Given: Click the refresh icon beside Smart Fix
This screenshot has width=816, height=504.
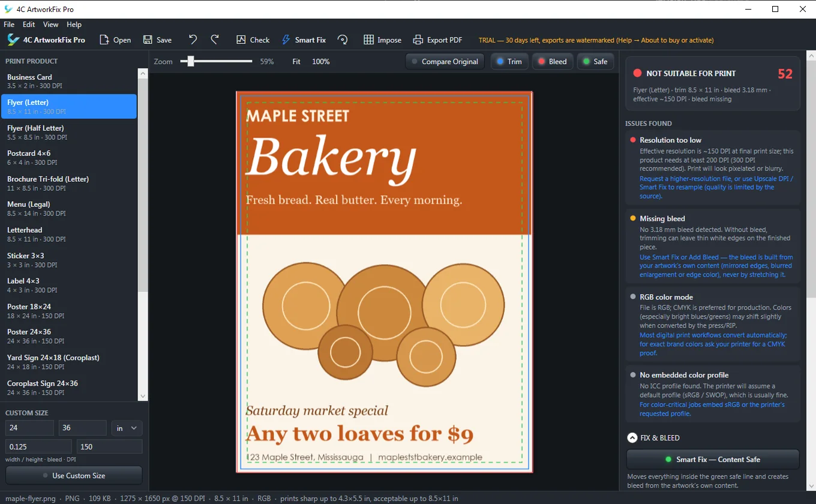Looking at the screenshot, I should click(343, 40).
